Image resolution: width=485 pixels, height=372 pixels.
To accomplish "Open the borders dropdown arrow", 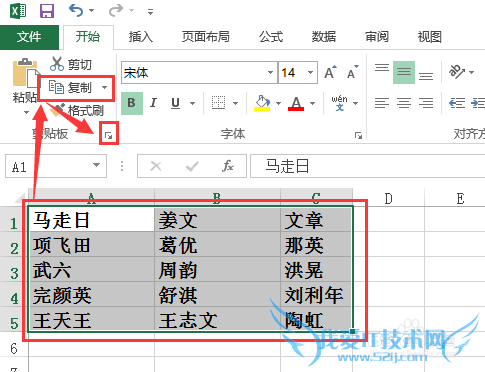I will [235, 103].
